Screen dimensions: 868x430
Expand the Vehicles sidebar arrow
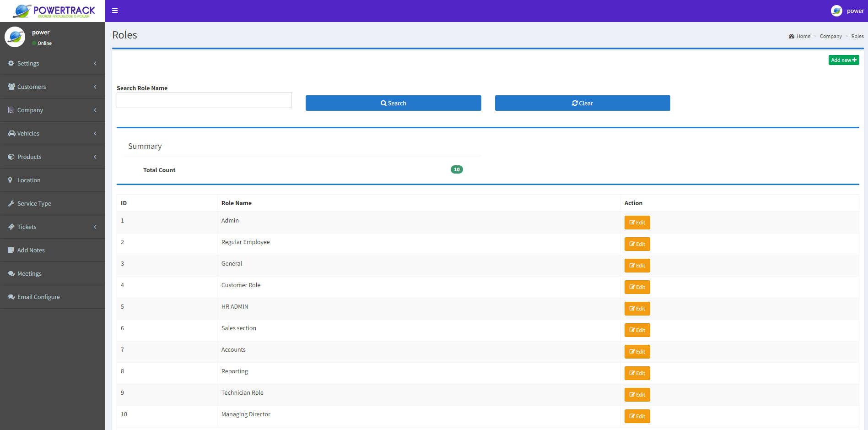(95, 133)
